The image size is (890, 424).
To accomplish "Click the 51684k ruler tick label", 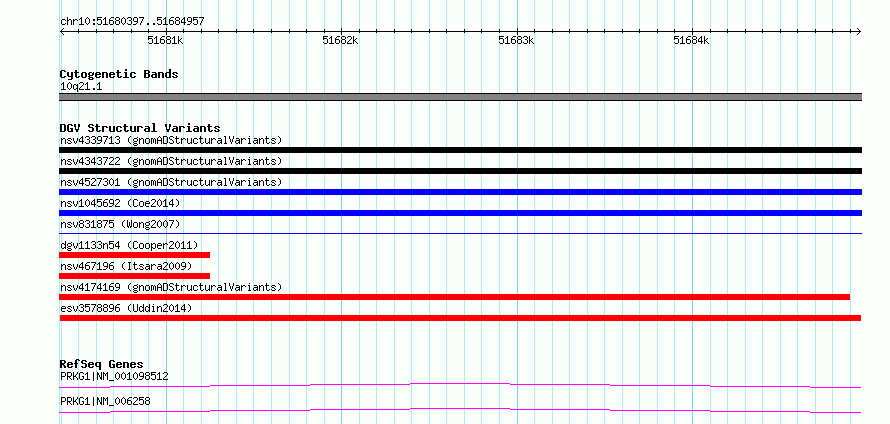I will coord(692,40).
